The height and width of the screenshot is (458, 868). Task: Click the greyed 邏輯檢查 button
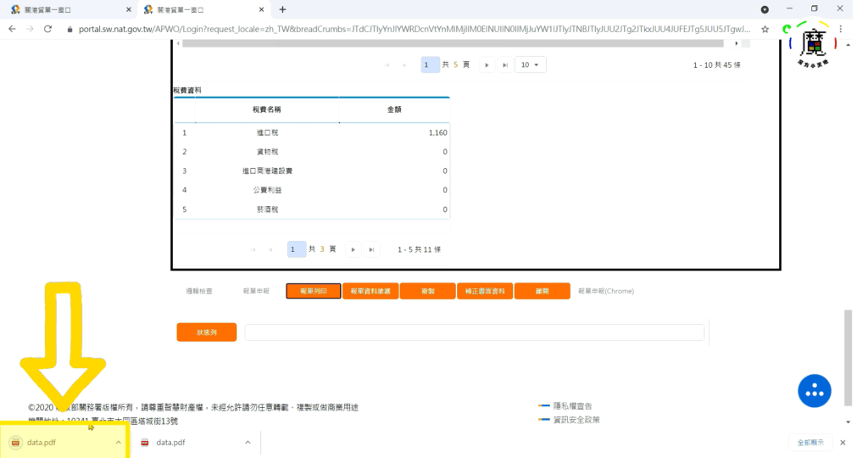(x=199, y=291)
